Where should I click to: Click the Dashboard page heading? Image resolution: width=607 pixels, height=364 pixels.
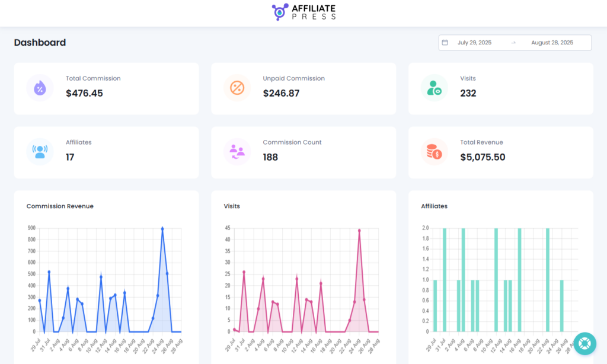40,43
